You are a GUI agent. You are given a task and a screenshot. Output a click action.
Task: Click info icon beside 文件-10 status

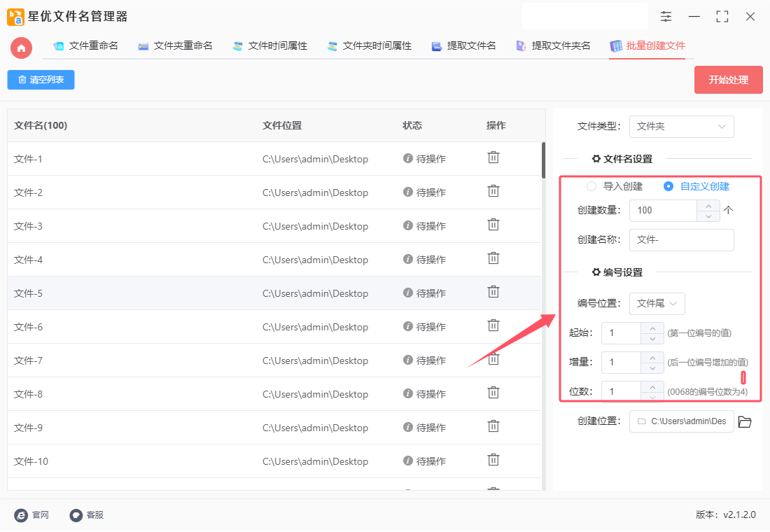tap(407, 461)
